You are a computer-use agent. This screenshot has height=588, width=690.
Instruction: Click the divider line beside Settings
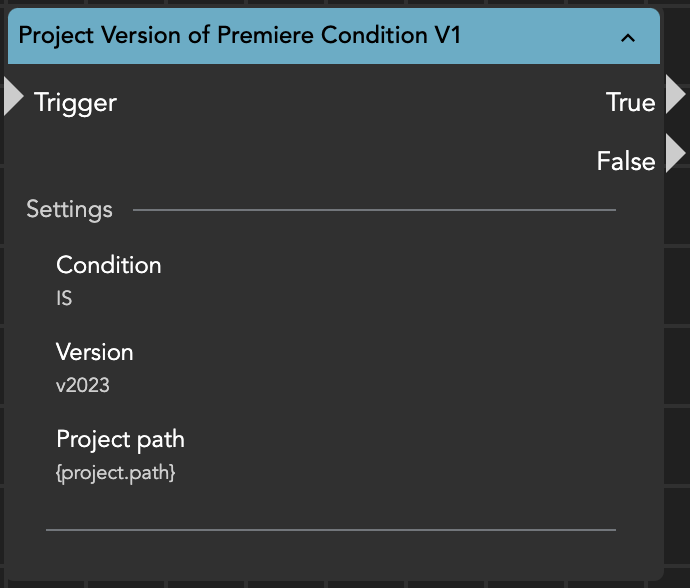[374, 210]
